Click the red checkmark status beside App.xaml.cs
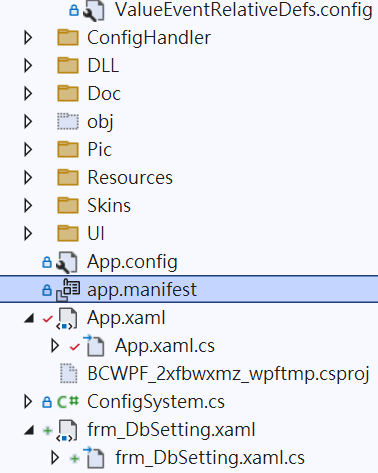Screen dimensions: 378x473 (74, 347)
